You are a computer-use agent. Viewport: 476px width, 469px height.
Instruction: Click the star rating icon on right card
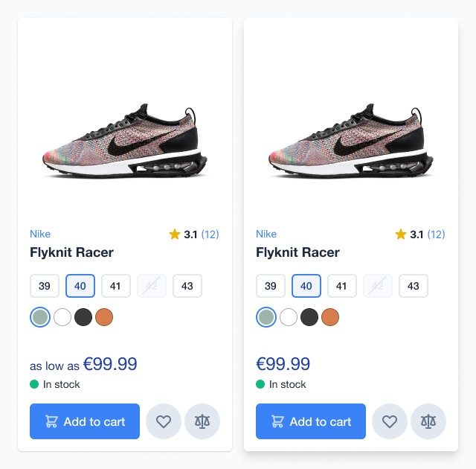pyautogui.click(x=401, y=234)
